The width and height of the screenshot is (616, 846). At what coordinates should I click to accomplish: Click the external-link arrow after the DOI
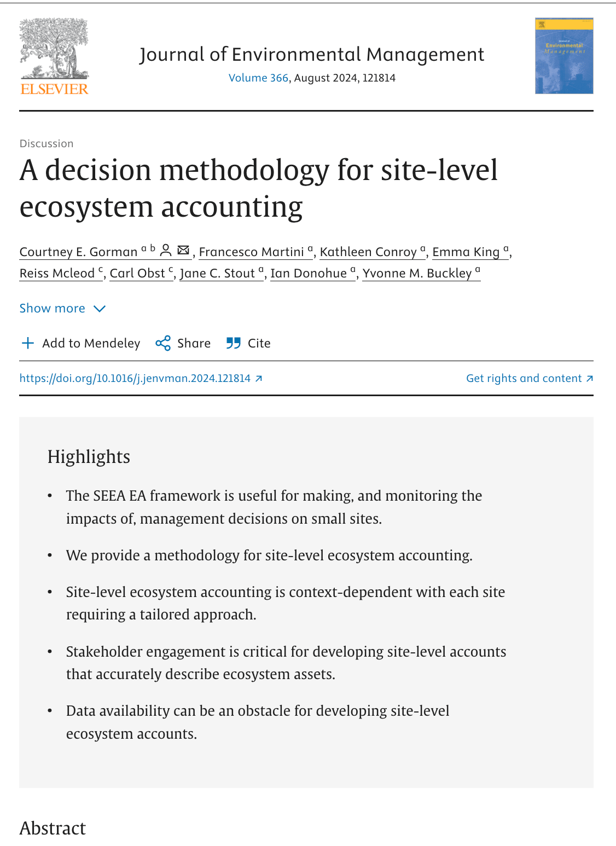[x=259, y=378]
